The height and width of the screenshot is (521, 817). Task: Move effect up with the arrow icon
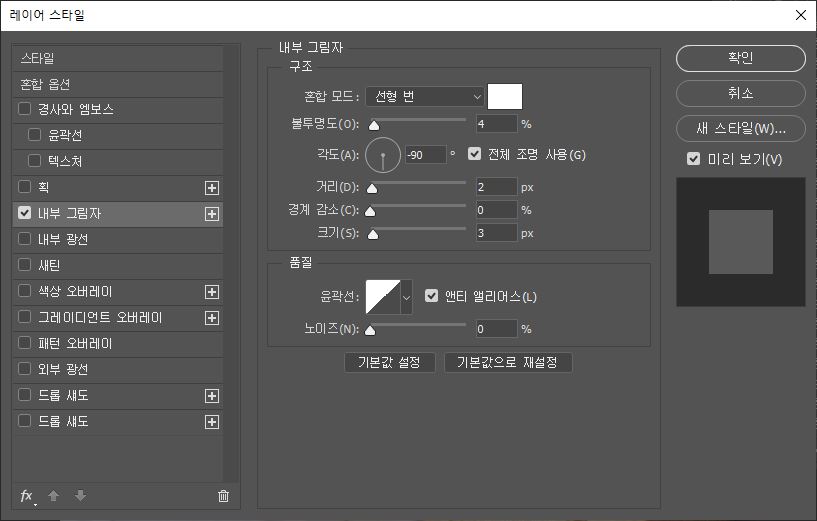[x=53, y=496]
